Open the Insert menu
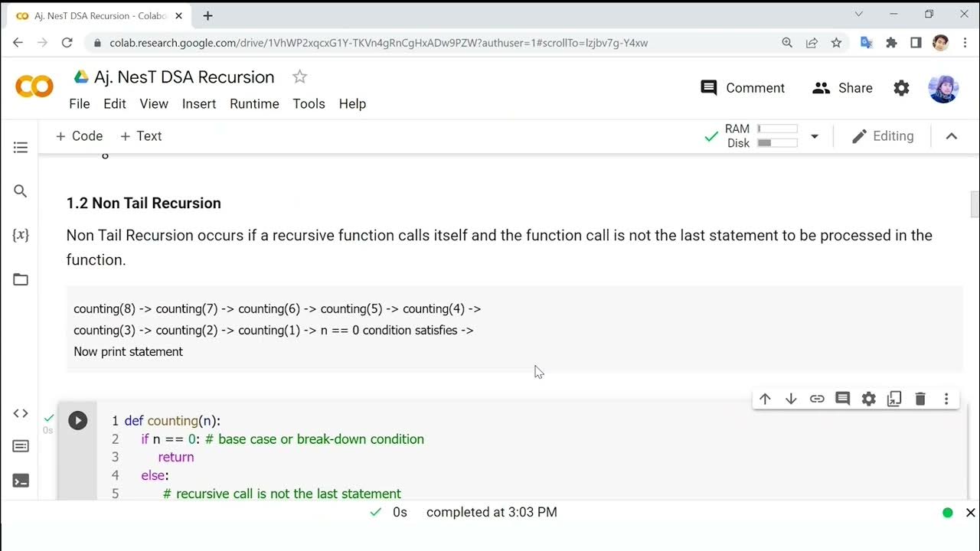The width and height of the screenshot is (980, 551). point(199,103)
